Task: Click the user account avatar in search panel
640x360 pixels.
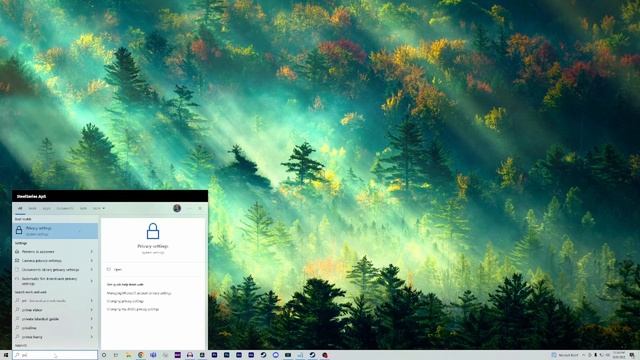Action: (177, 208)
